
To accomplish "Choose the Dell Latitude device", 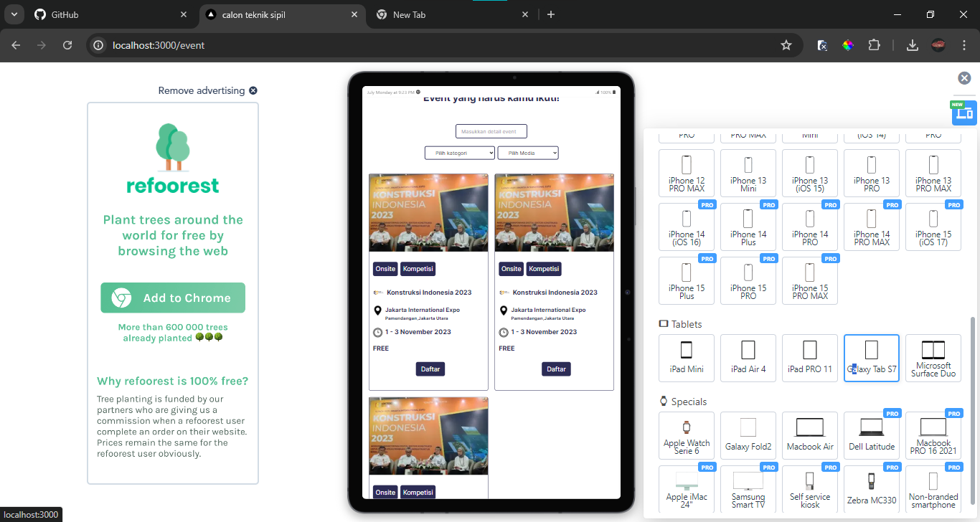I will [x=872, y=435].
